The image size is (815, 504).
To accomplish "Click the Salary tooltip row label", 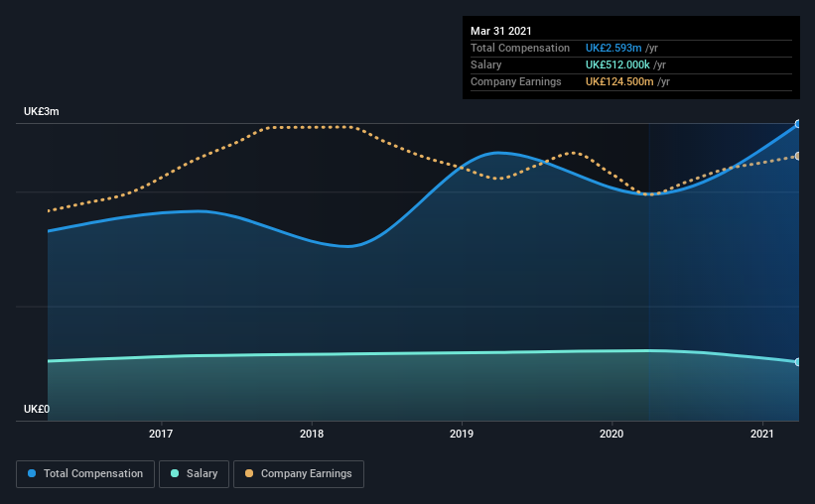I will point(486,64).
